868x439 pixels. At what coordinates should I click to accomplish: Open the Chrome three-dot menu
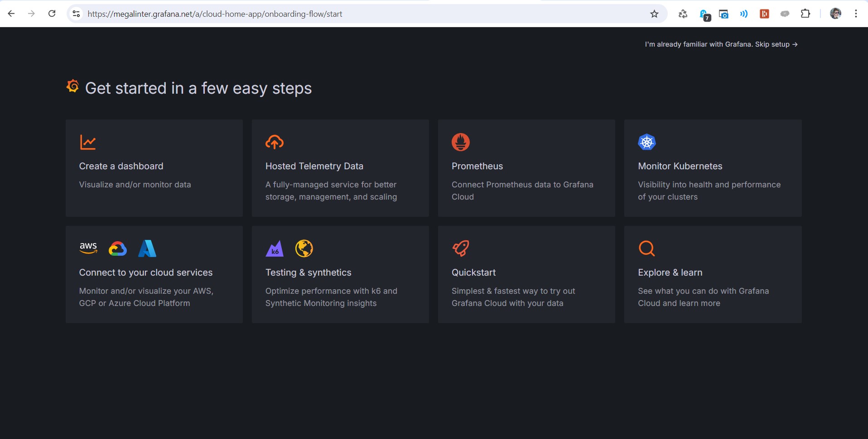(856, 14)
